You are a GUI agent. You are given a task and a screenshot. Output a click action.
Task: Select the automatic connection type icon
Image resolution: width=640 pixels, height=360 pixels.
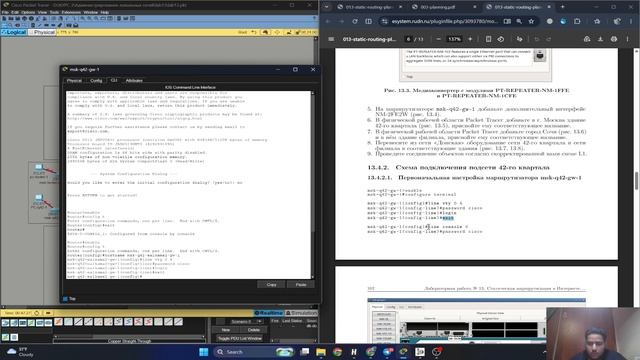pos(58,322)
